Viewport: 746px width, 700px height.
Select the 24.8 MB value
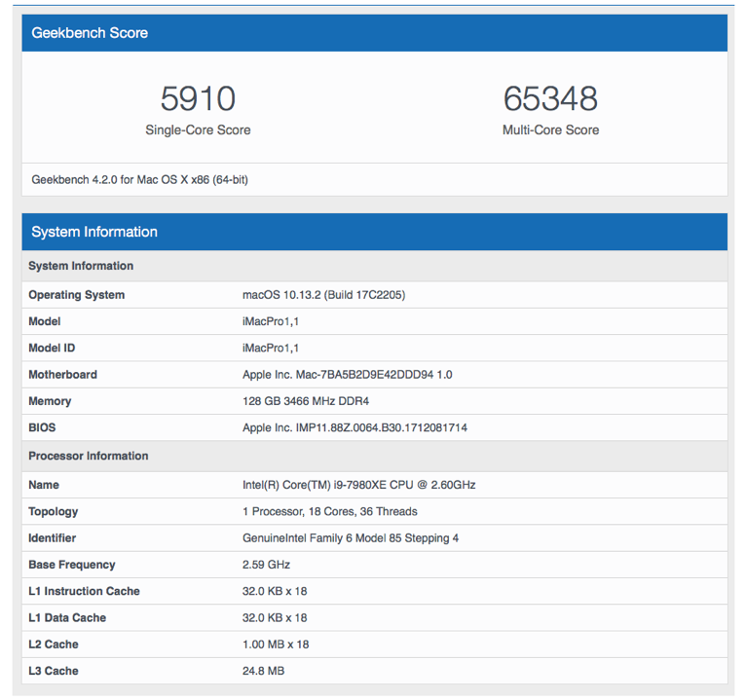point(264,671)
